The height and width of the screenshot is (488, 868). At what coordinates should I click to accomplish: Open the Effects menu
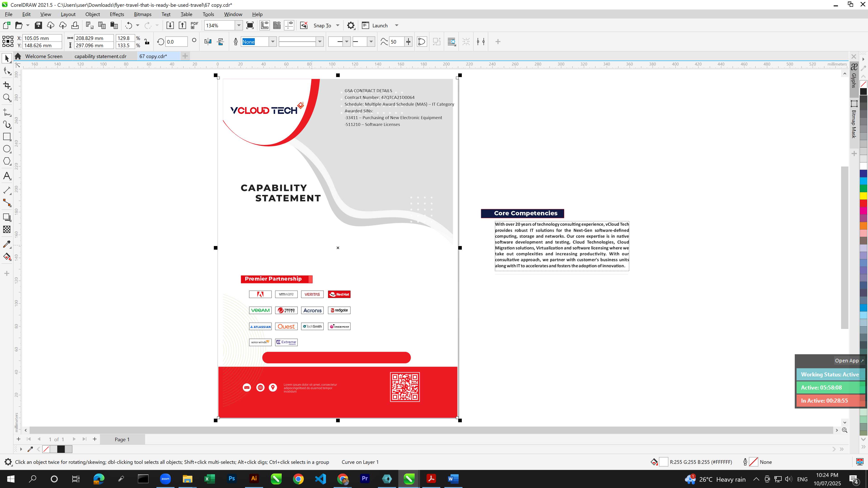tap(117, 14)
